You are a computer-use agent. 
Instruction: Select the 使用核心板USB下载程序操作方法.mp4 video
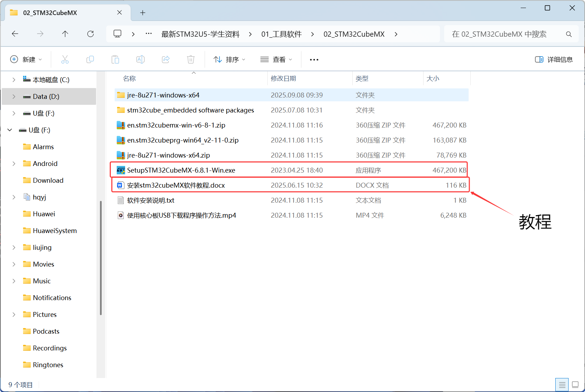(x=292, y=215)
